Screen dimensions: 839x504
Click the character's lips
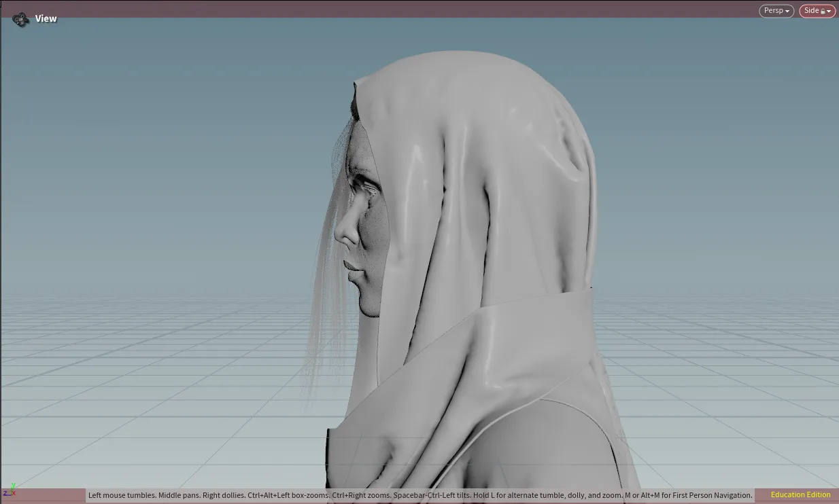(352, 270)
